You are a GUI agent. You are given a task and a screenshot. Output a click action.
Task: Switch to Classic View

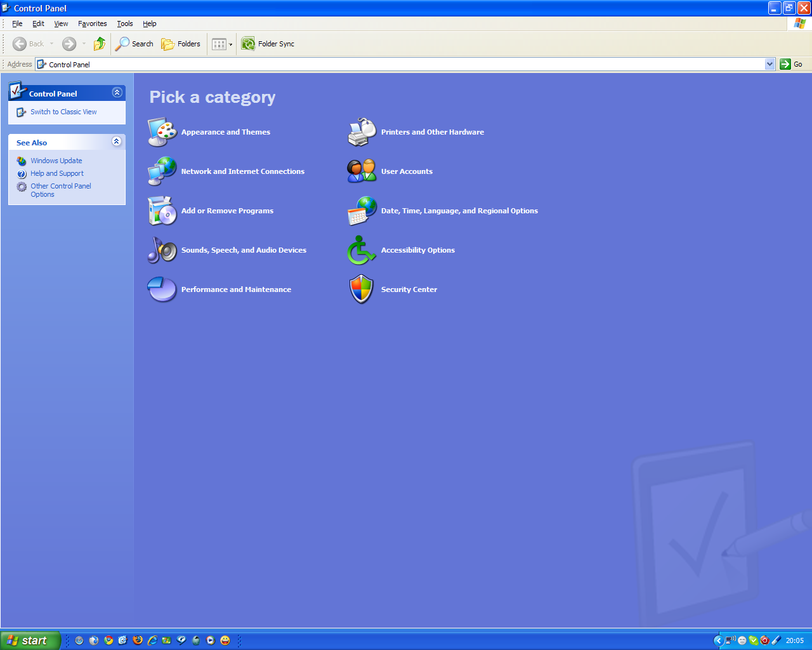click(63, 112)
